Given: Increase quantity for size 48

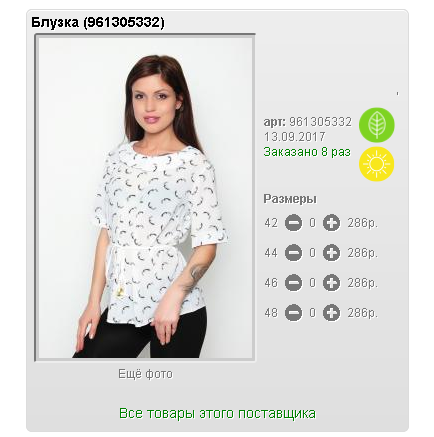Looking at the screenshot, I should coord(331,313).
